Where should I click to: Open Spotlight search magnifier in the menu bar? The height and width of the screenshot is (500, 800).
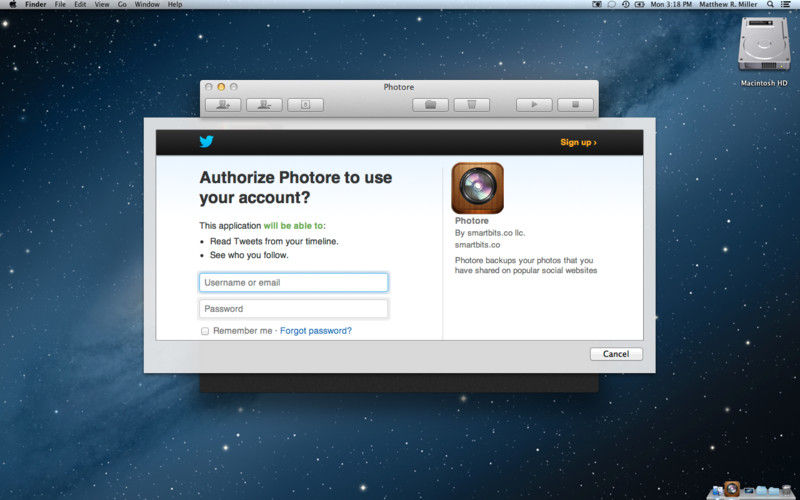[x=770, y=4]
